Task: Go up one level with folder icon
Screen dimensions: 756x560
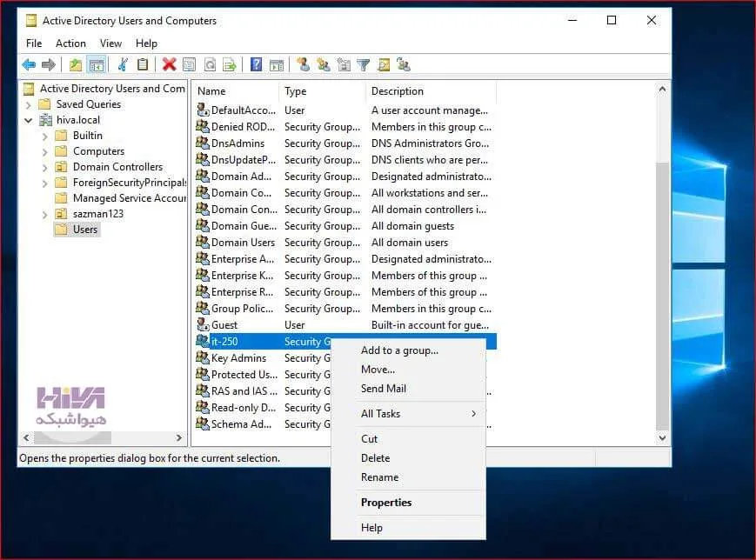Action: click(75, 64)
